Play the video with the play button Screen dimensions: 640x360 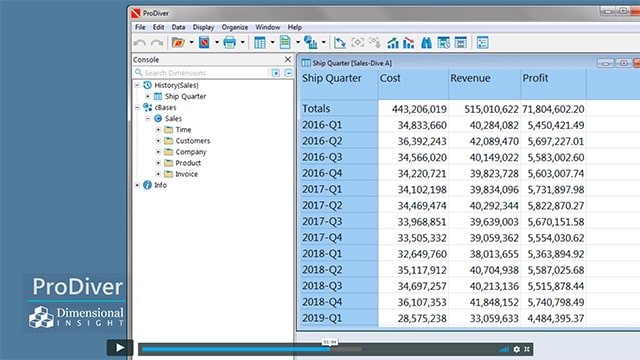click(x=120, y=347)
